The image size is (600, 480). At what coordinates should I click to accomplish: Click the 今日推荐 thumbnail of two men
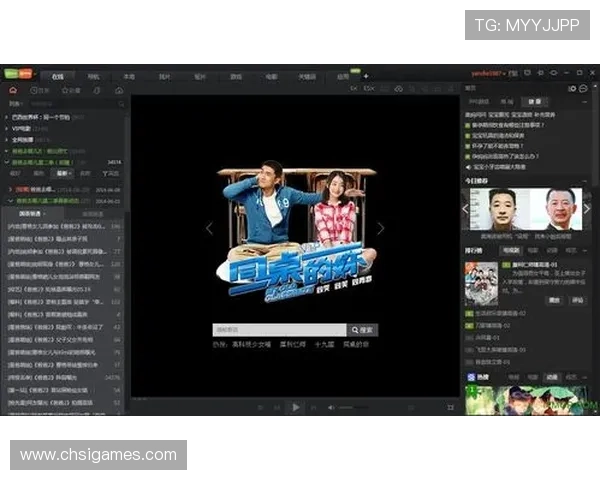(525, 208)
